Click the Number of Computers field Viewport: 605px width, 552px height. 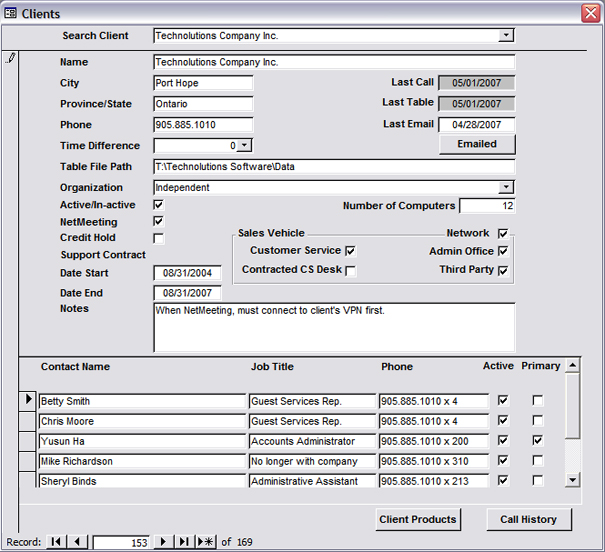(x=487, y=206)
